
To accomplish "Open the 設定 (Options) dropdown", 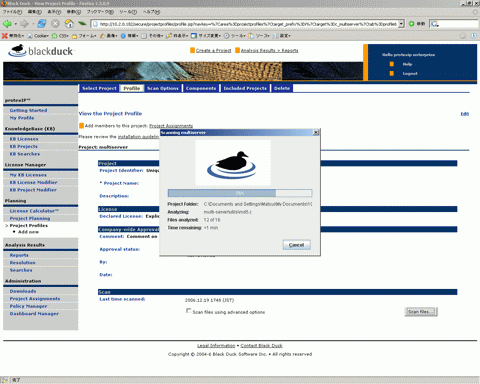I will (x=283, y=36).
